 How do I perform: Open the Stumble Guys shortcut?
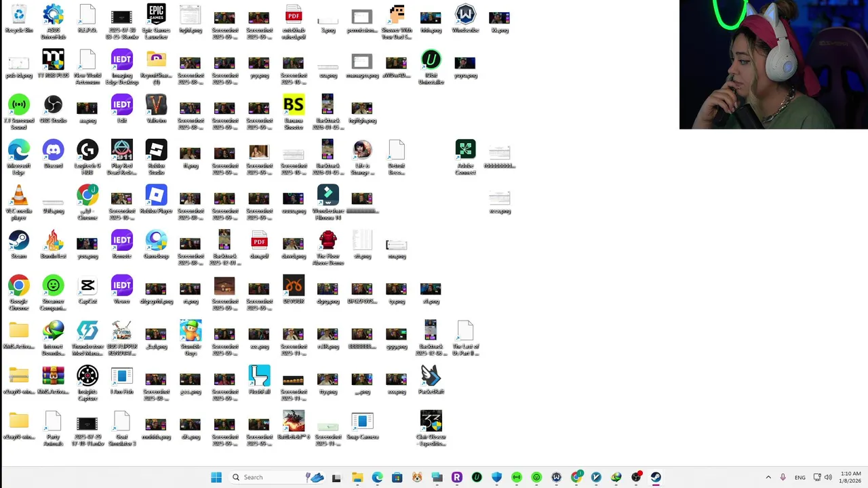(191, 338)
